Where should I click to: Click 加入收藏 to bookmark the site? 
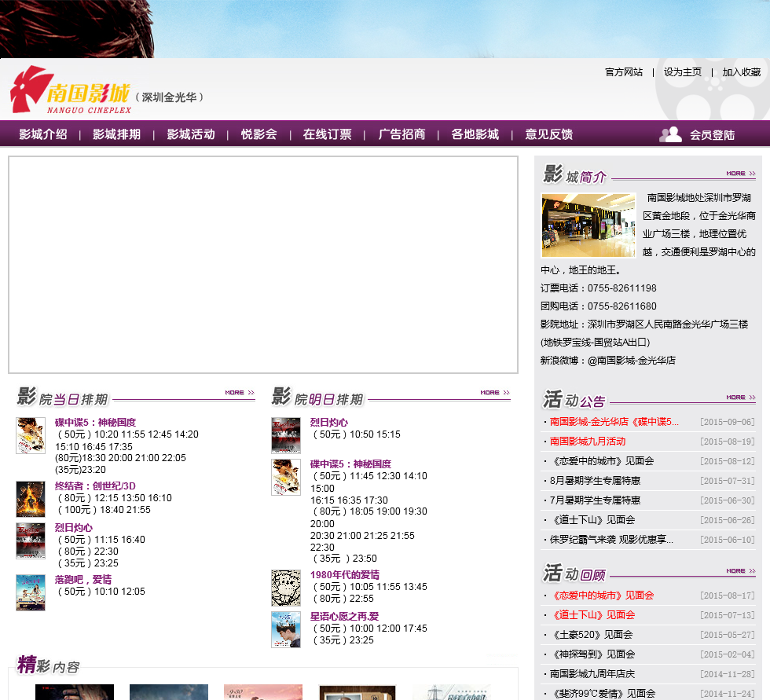click(742, 72)
